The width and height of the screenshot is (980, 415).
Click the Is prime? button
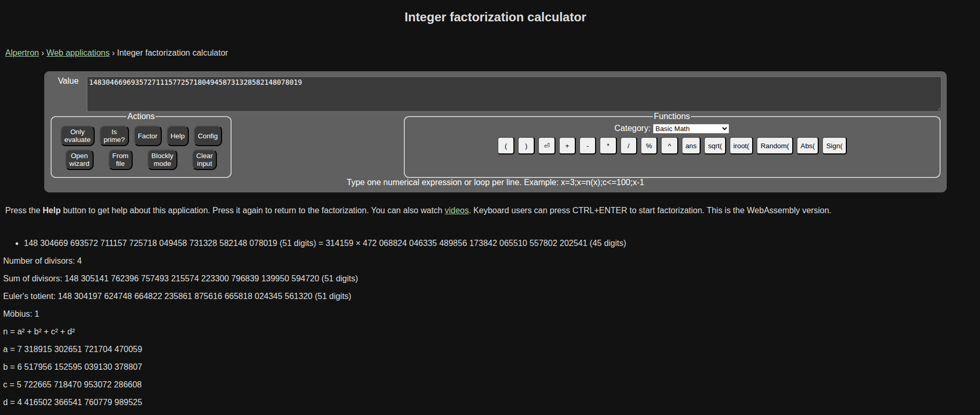coord(114,136)
